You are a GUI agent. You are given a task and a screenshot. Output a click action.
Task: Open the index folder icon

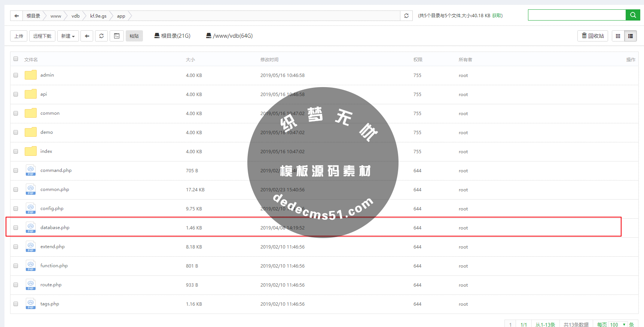pyautogui.click(x=31, y=151)
